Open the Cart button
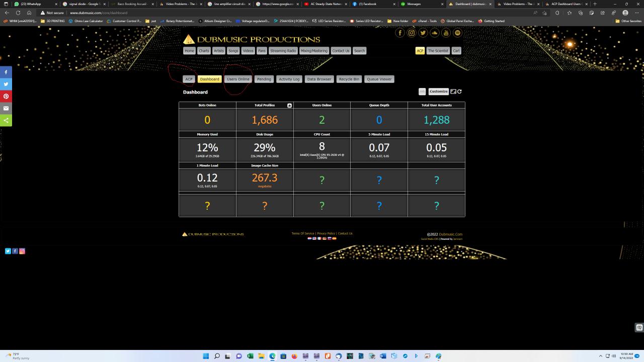Screen dimensions: 644x362 pyautogui.click(x=456, y=51)
